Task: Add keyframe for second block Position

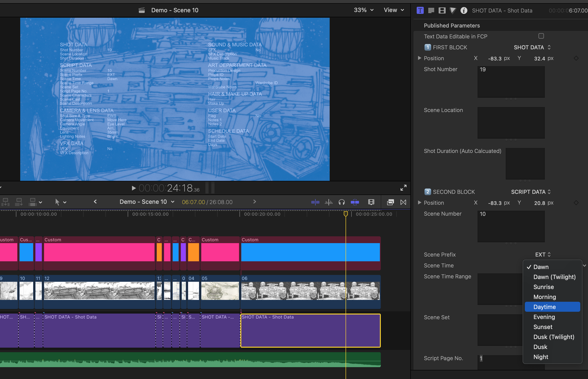Action: (576, 203)
